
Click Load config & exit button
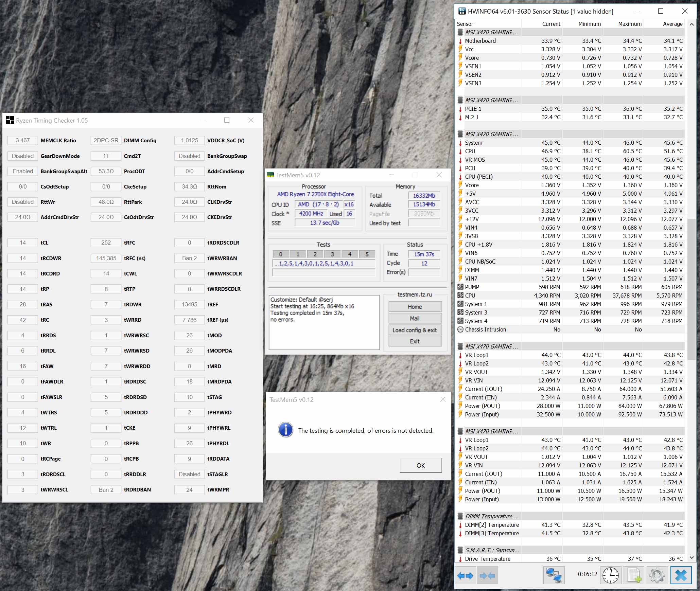[x=415, y=330]
